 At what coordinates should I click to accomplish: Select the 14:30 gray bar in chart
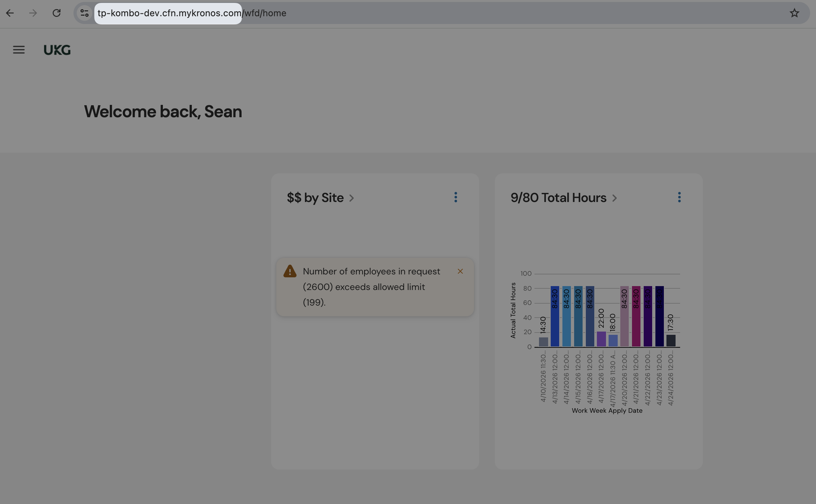[x=543, y=342]
